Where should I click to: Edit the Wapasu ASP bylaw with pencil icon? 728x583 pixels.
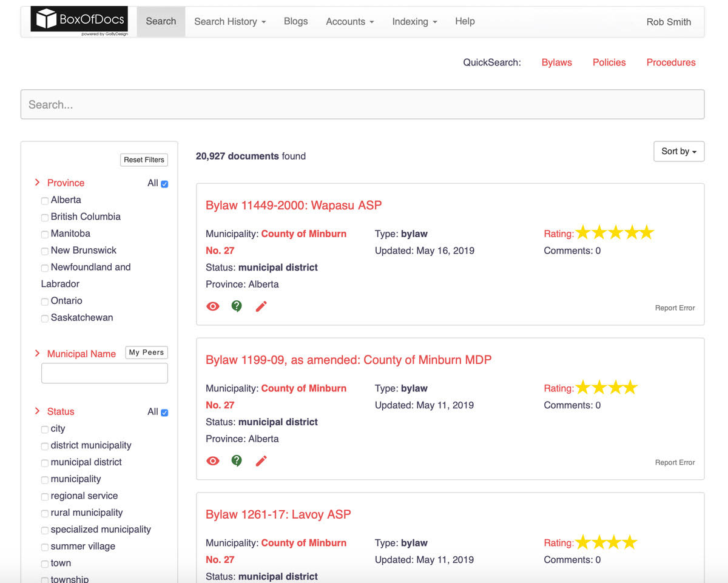click(x=261, y=306)
